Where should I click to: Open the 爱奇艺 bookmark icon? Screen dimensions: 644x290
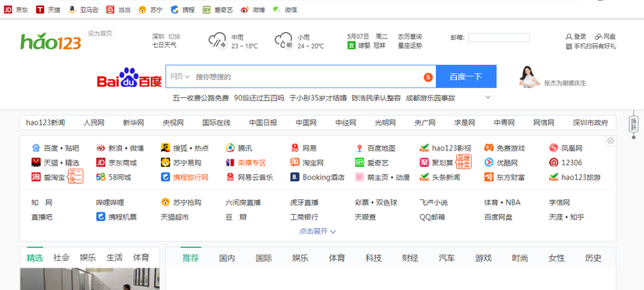(207, 9)
